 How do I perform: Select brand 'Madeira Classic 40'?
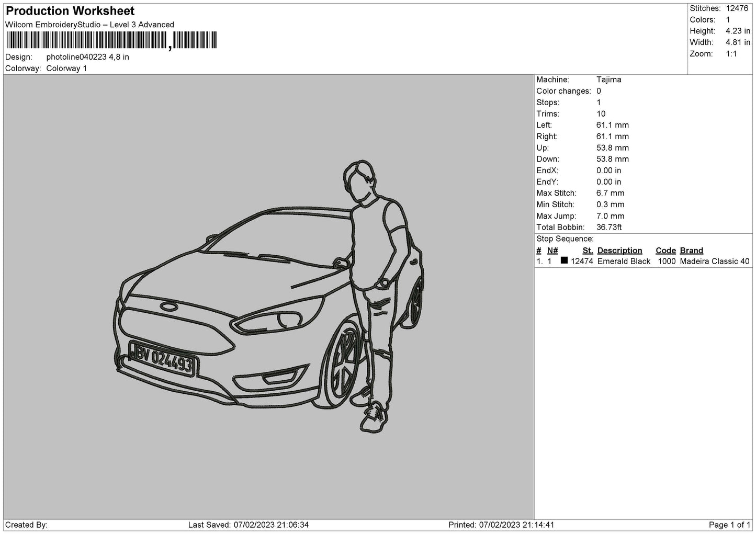[x=715, y=262]
